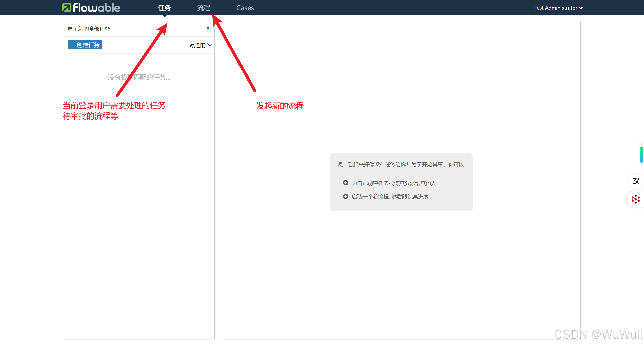Click plus icon beside 启动一个新流程
The image size is (644, 345).
click(x=346, y=196)
